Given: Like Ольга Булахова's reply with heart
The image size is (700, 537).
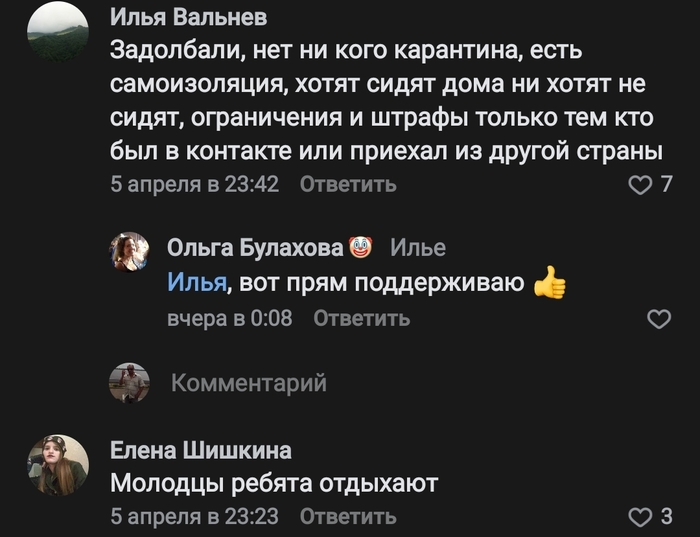Looking at the screenshot, I should click(x=659, y=319).
